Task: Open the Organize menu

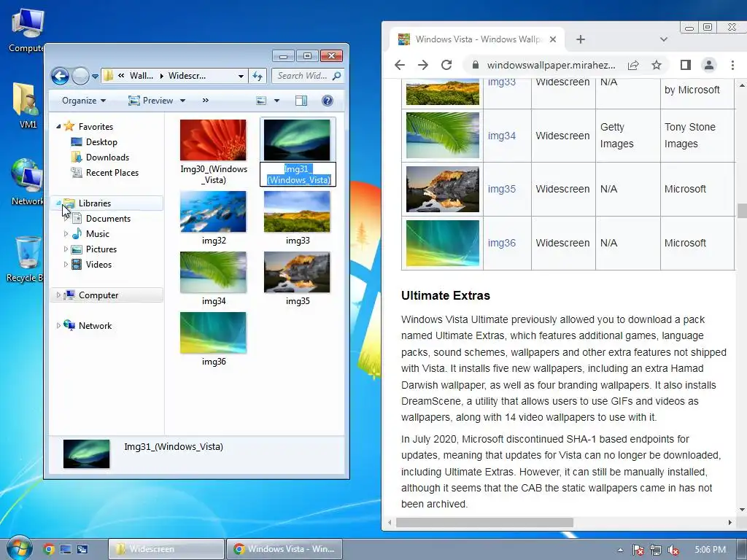Action: coord(84,101)
